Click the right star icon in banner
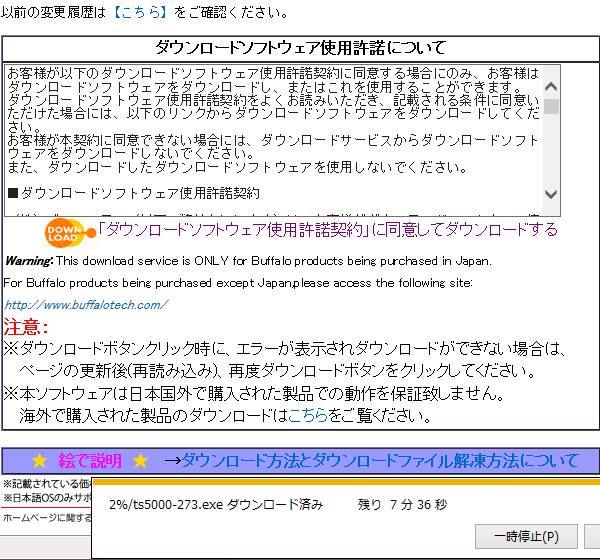This screenshot has height=560, width=600. tap(141, 461)
